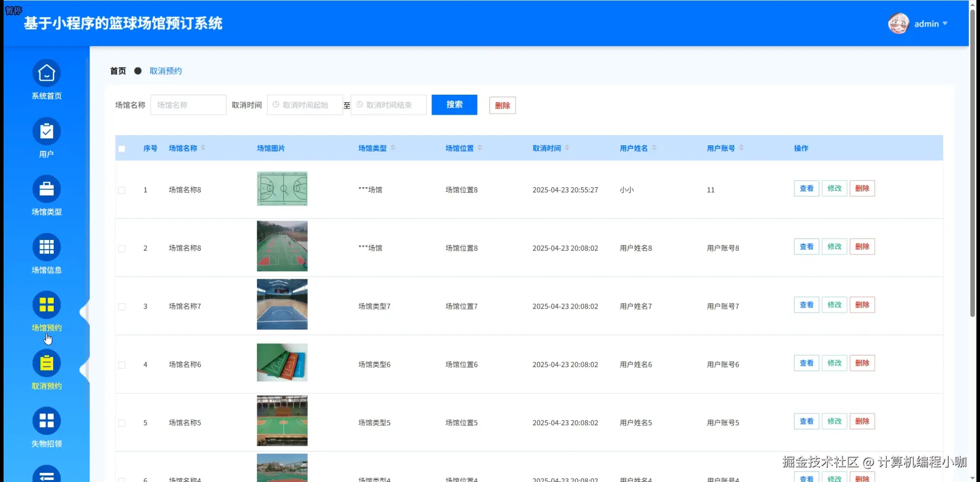This screenshot has width=980, height=482.
Task: Open row 2 outdoor court thumbnail
Action: pos(282,246)
